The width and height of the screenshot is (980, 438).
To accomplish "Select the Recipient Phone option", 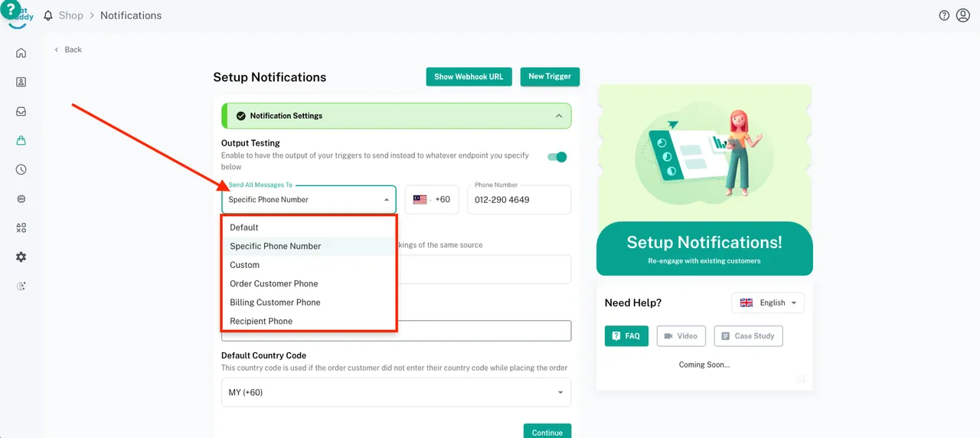I will [261, 321].
